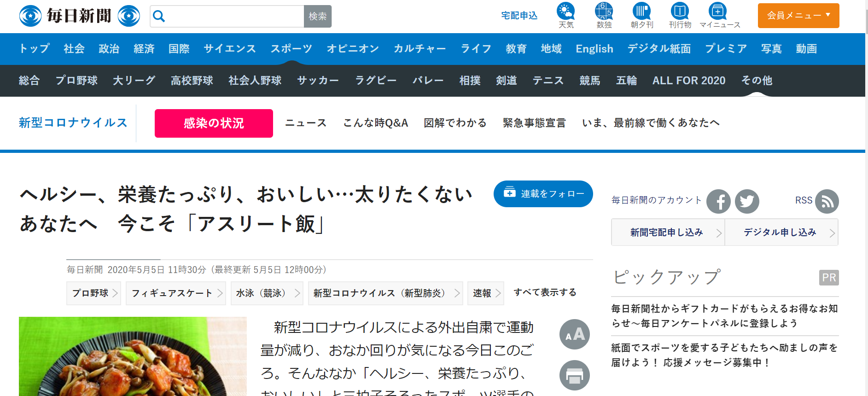Click the 新型コロナウイルス section title
This screenshot has width=868, height=396.
(73, 123)
